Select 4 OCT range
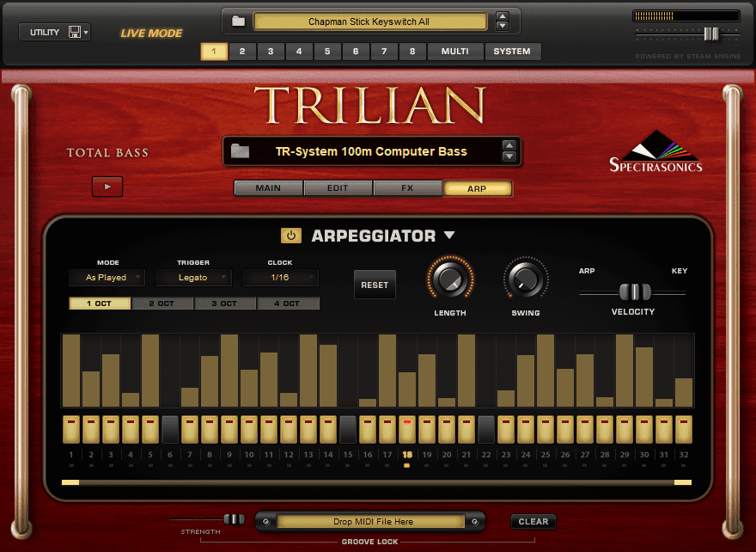The image size is (756, 552). click(287, 304)
